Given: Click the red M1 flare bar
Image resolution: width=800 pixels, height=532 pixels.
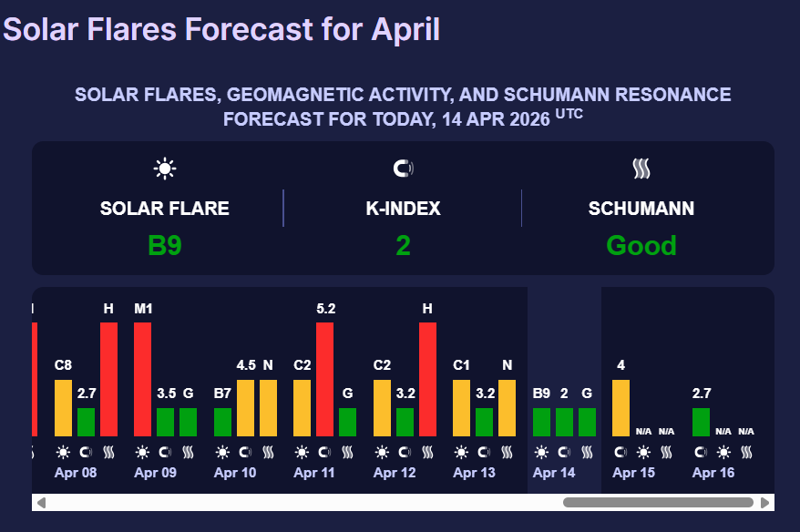Looking at the screenshot, I should pyautogui.click(x=143, y=379).
